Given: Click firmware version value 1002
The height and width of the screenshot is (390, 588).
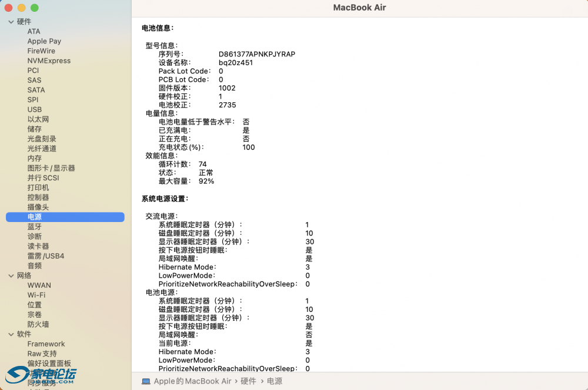Looking at the screenshot, I should pos(227,88).
